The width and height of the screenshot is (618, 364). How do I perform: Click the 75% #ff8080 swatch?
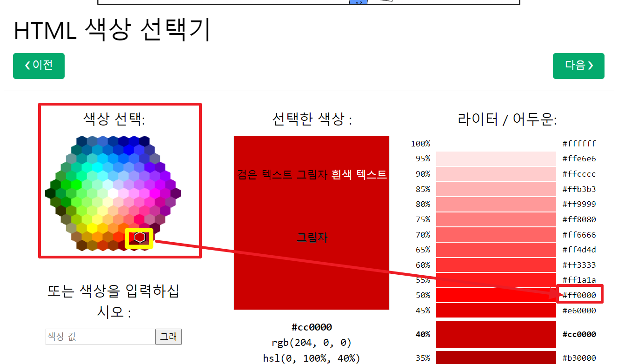496,219
